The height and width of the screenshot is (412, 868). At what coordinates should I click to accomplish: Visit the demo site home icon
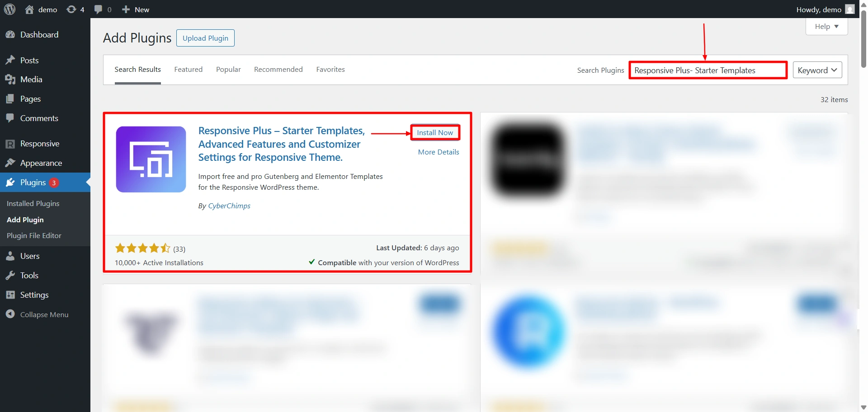(29, 9)
